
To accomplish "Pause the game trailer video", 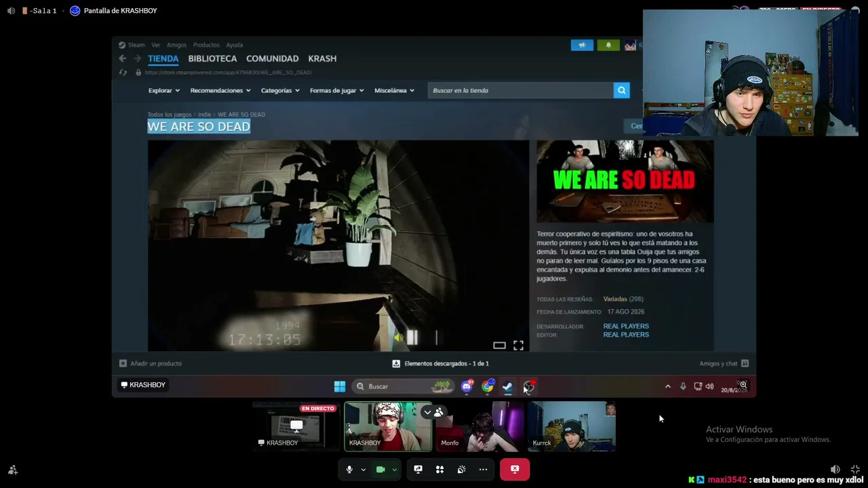I will [412, 338].
